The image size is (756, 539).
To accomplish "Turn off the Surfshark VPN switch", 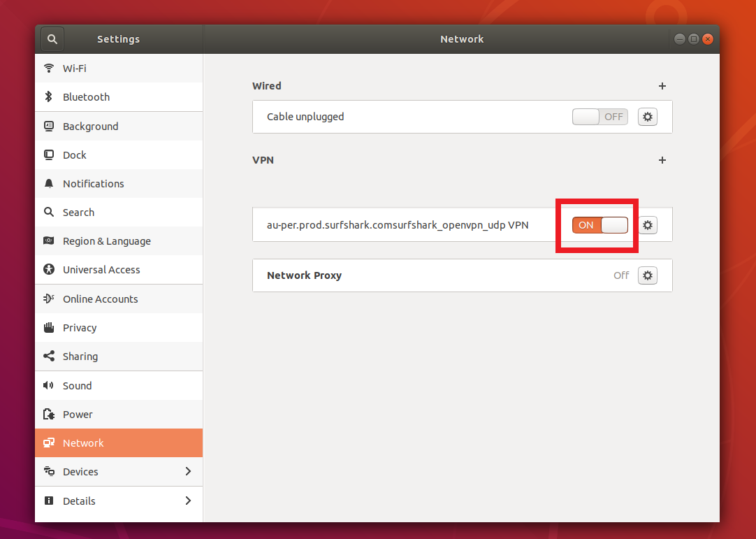I will coord(599,225).
